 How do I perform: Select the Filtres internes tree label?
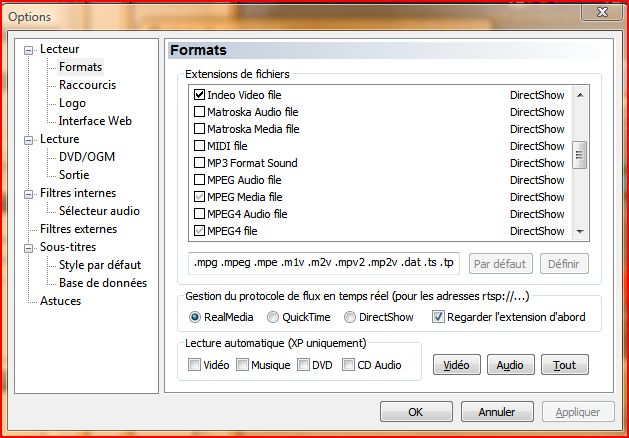[x=78, y=193]
